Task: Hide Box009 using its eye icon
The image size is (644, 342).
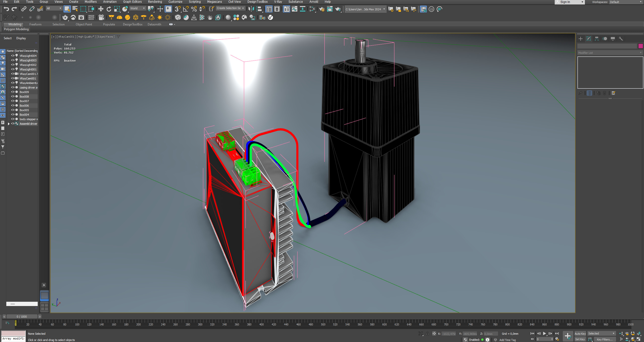Action: (x=13, y=92)
